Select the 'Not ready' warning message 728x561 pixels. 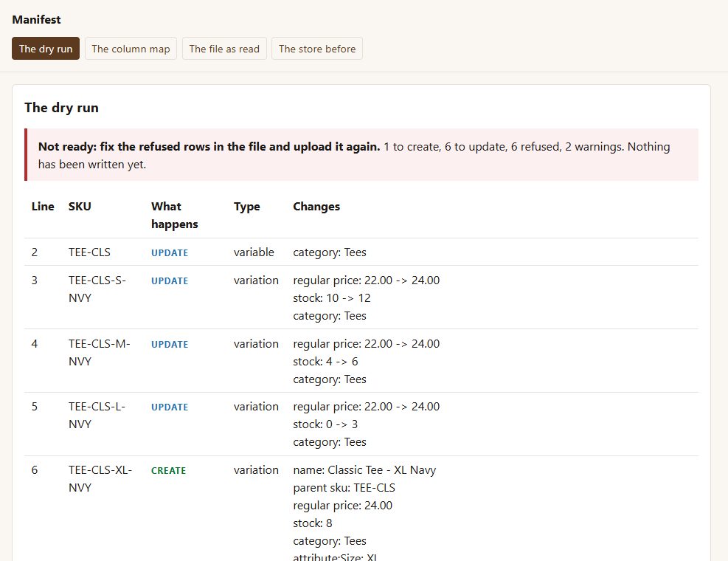[361, 155]
